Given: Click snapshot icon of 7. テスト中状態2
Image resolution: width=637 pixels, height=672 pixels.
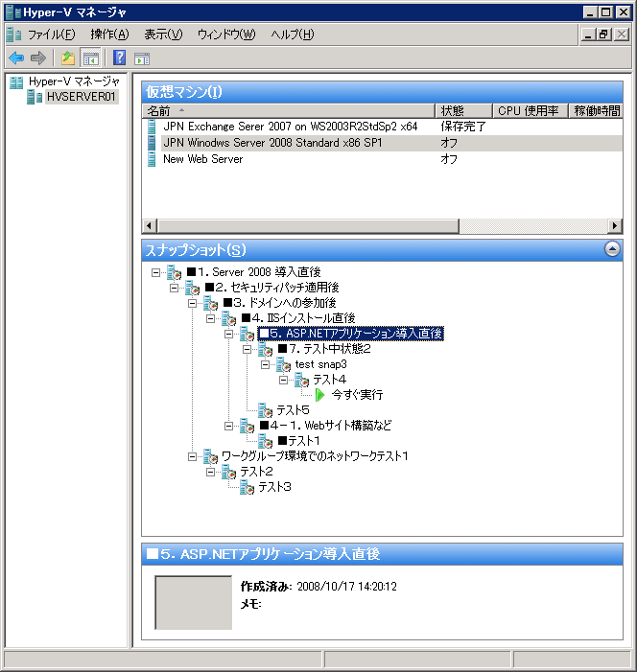Looking at the screenshot, I should pyautogui.click(x=265, y=349).
